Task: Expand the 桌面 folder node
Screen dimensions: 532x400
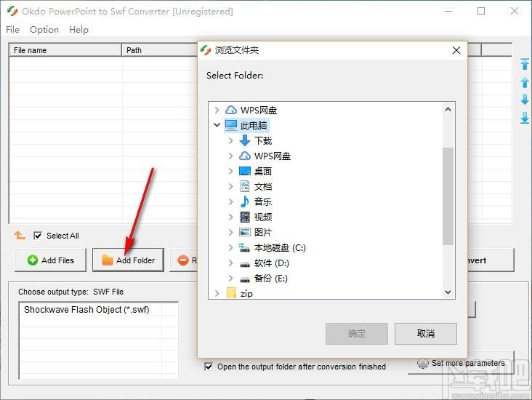Action: tap(230, 171)
